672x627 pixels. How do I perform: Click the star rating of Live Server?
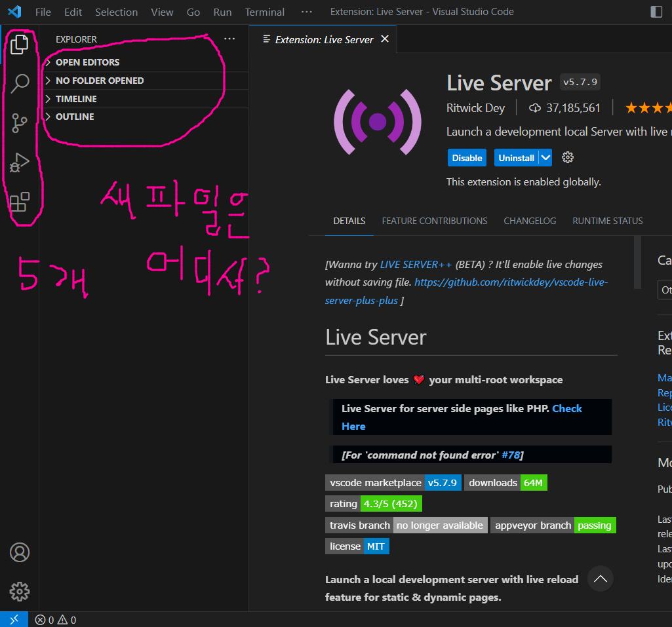(x=648, y=108)
